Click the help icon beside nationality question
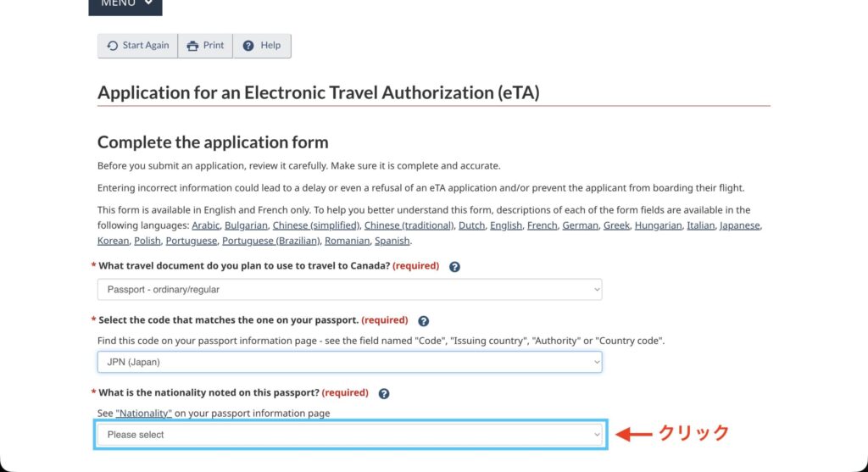This screenshot has height=472, width=868. 384,393
